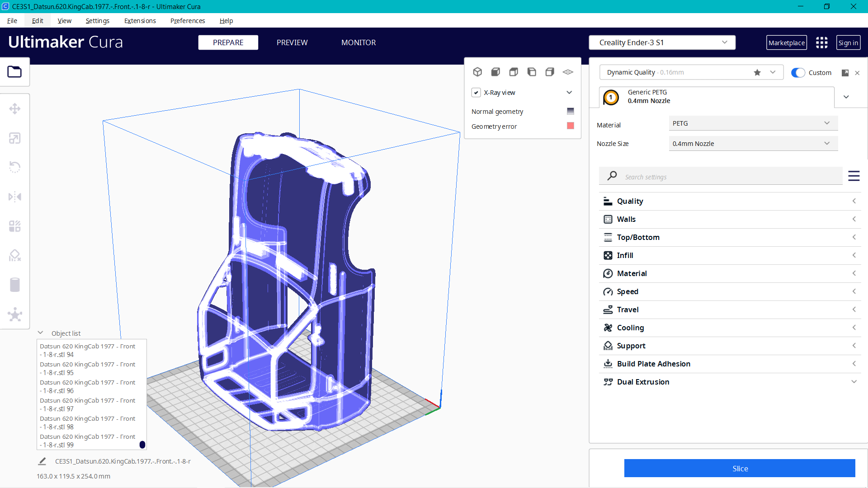Click the Slice button
The height and width of the screenshot is (488, 868).
[x=740, y=469]
